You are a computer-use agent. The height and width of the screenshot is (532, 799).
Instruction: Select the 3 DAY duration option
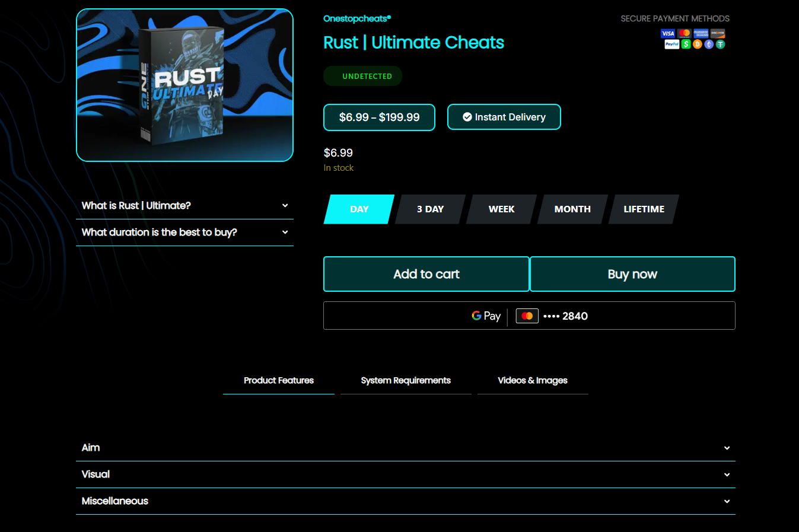(430, 209)
